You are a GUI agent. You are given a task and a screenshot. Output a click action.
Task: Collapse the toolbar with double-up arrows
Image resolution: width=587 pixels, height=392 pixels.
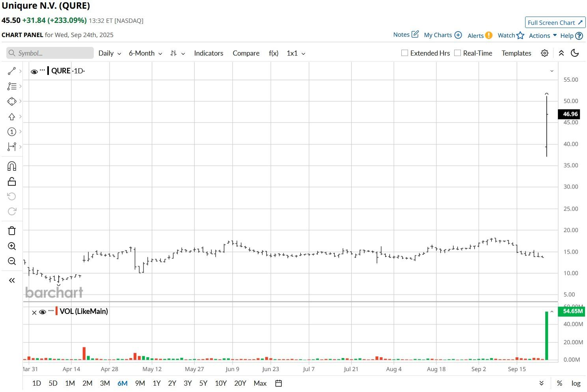coord(561,53)
